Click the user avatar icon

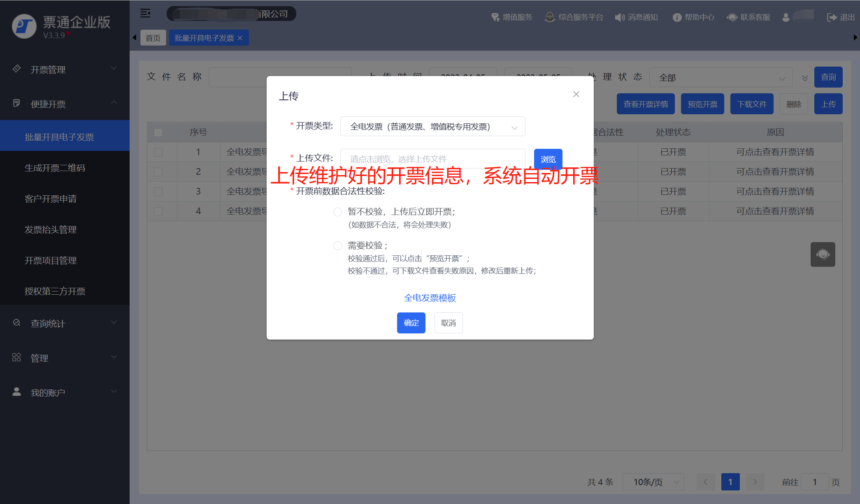[x=786, y=17]
